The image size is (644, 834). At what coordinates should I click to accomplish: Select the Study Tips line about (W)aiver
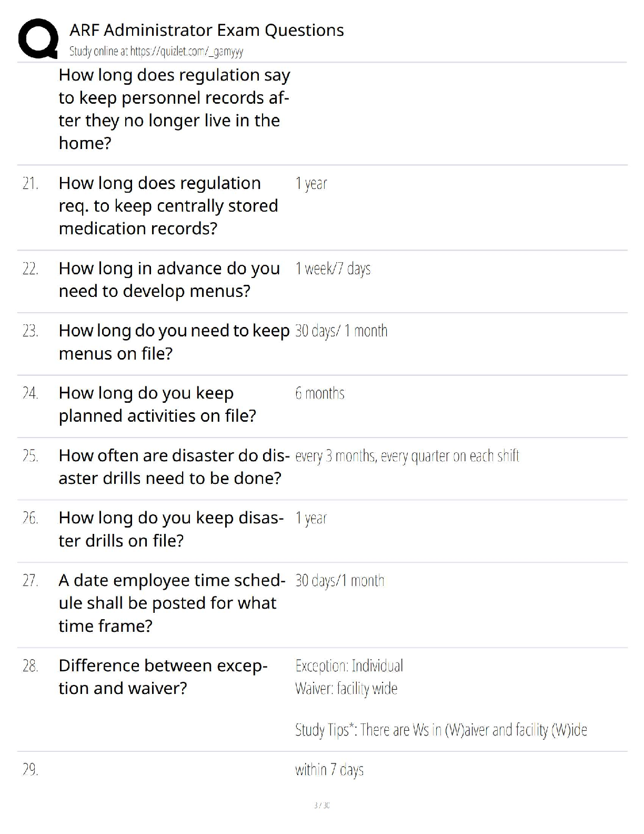pyautogui.click(x=441, y=730)
